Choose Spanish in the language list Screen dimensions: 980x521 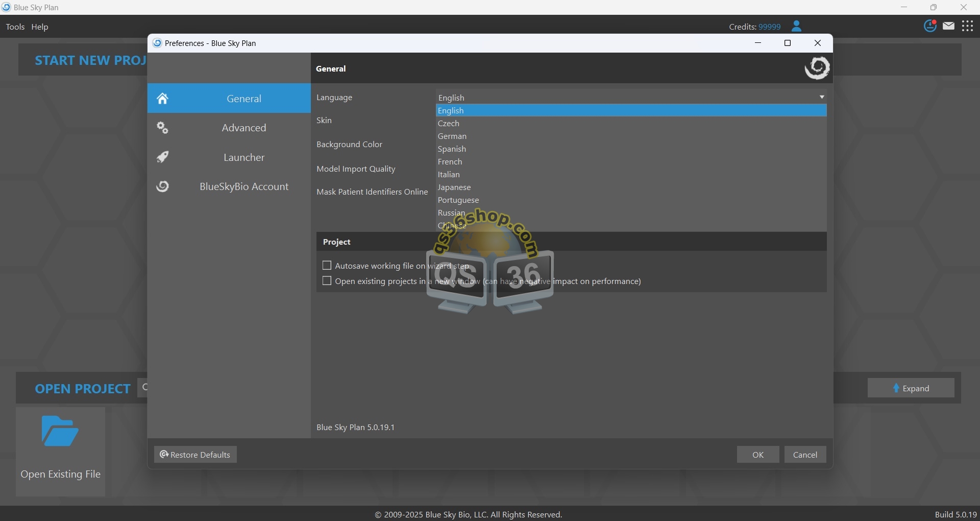pyautogui.click(x=631, y=149)
